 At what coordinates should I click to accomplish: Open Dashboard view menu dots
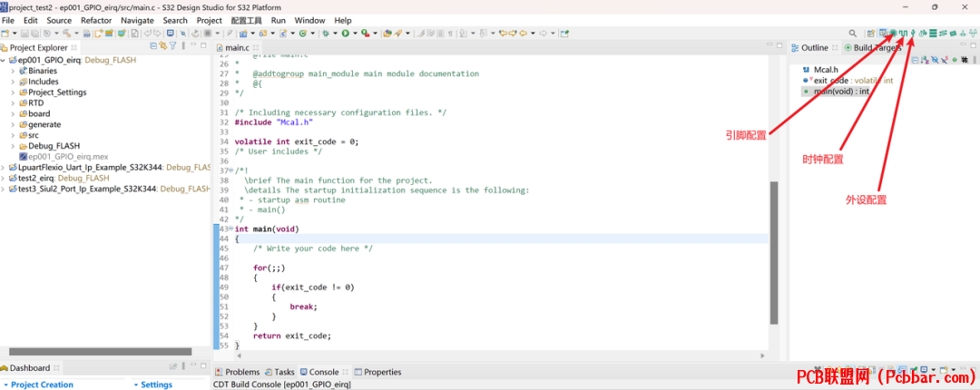tap(183, 367)
